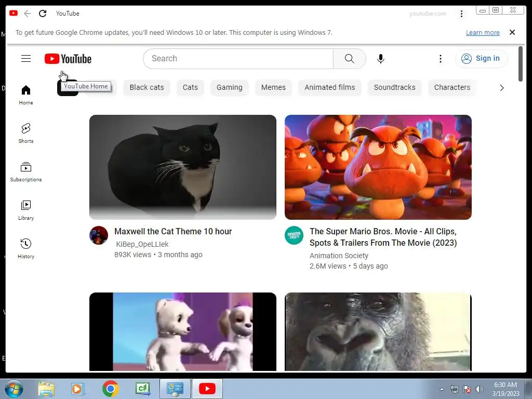Open Windows Explorer from taskbar

46,389
